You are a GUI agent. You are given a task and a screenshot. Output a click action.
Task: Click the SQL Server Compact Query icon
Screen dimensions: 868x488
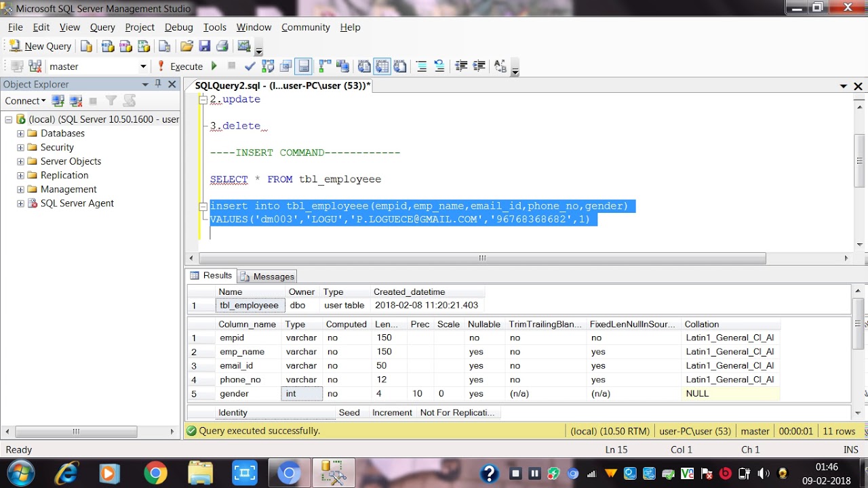click(x=164, y=46)
